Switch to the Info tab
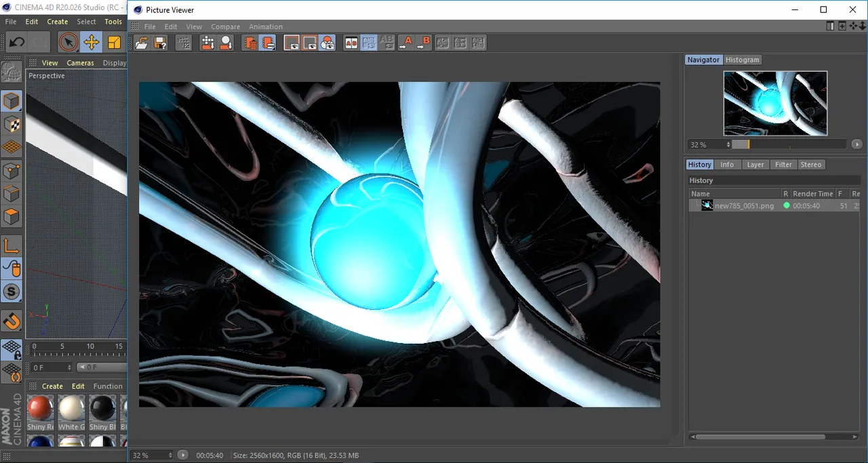Screen dimensions: 868x463 (727, 165)
